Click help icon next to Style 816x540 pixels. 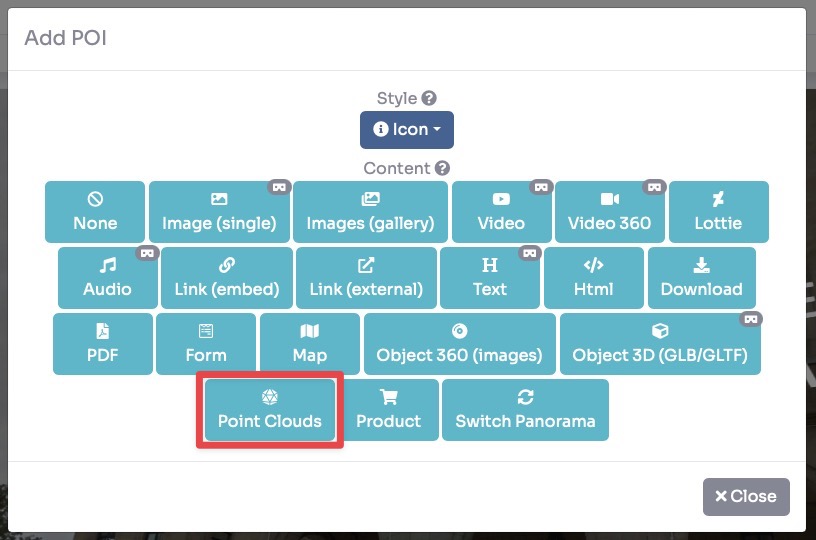[429, 98]
